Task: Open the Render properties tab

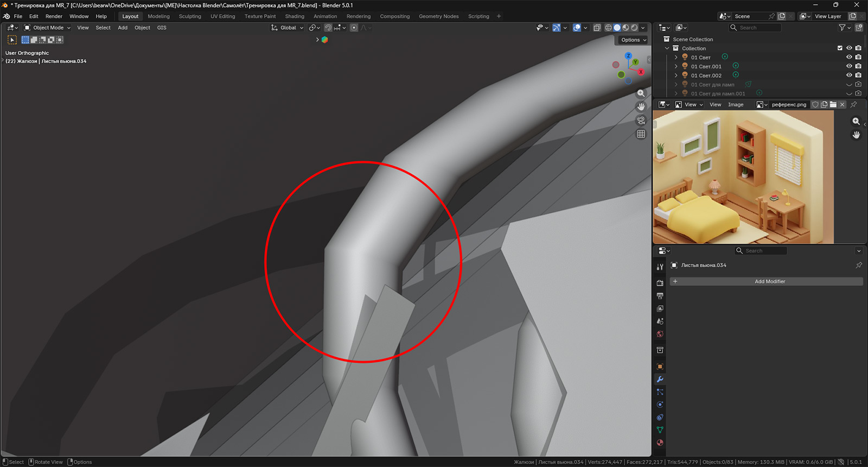Action: [660, 283]
